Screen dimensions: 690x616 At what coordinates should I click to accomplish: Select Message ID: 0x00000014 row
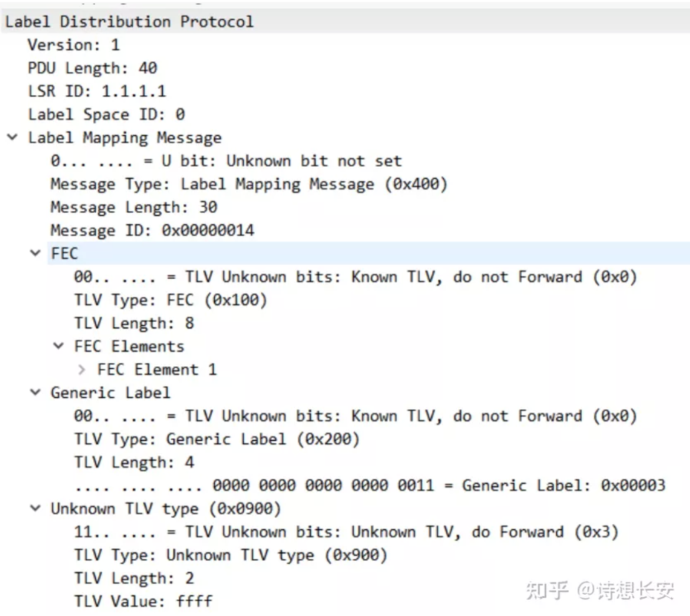152,230
